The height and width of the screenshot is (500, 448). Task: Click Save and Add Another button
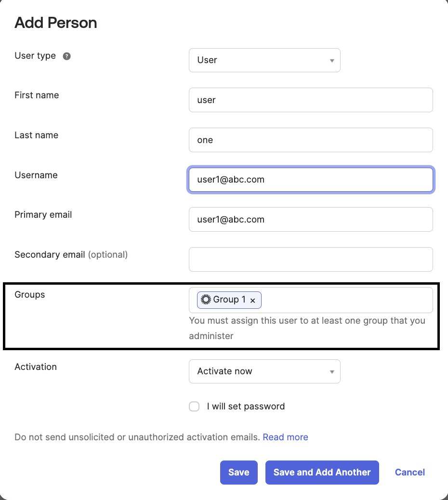[x=322, y=472]
